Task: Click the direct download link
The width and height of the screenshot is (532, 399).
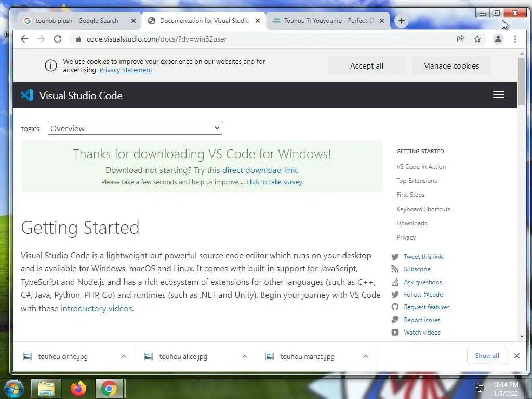Action: click(260, 170)
